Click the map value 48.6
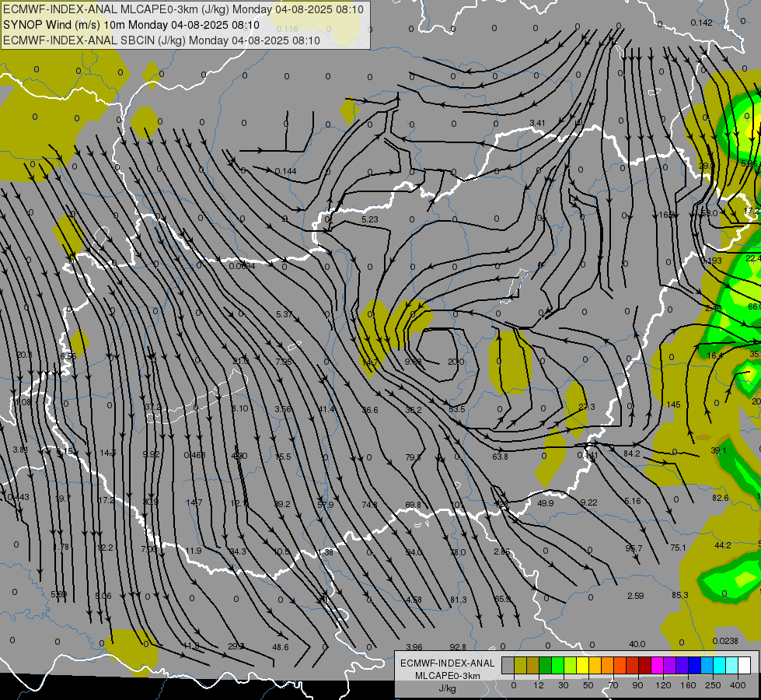 pos(281,646)
